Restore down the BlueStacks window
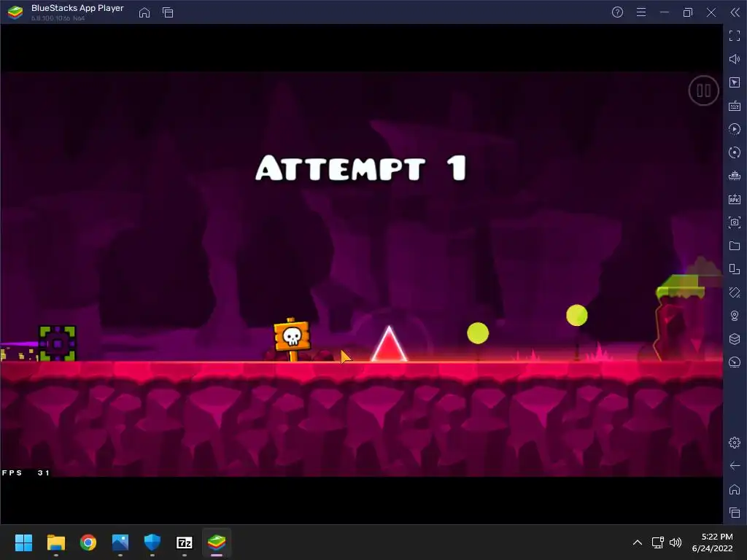 pos(688,12)
